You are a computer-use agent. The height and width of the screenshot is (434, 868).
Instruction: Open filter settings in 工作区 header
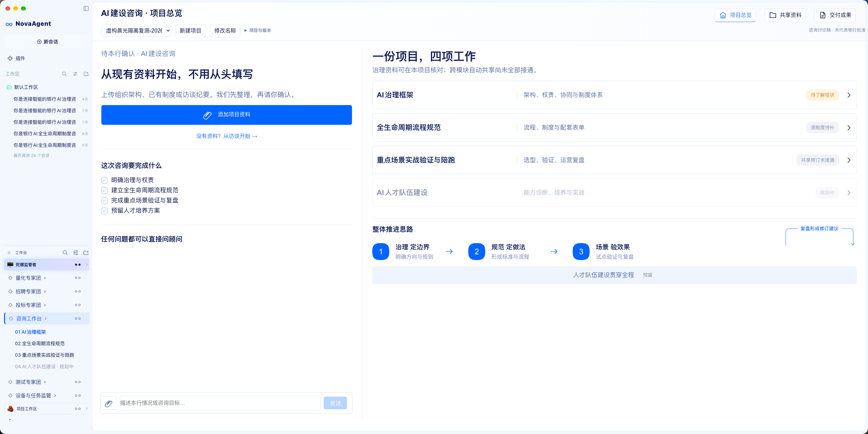(x=75, y=74)
